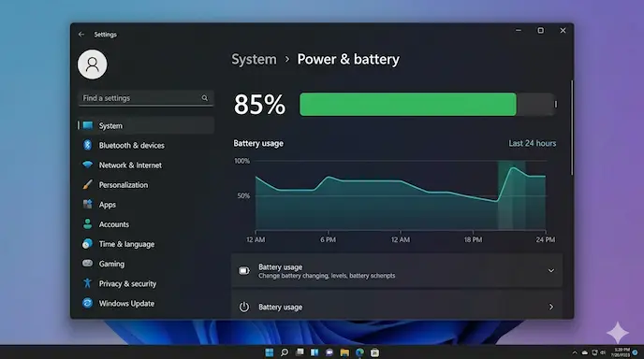Click the 'Battery usage' graph heading
The image size is (644, 359).
[x=258, y=143]
